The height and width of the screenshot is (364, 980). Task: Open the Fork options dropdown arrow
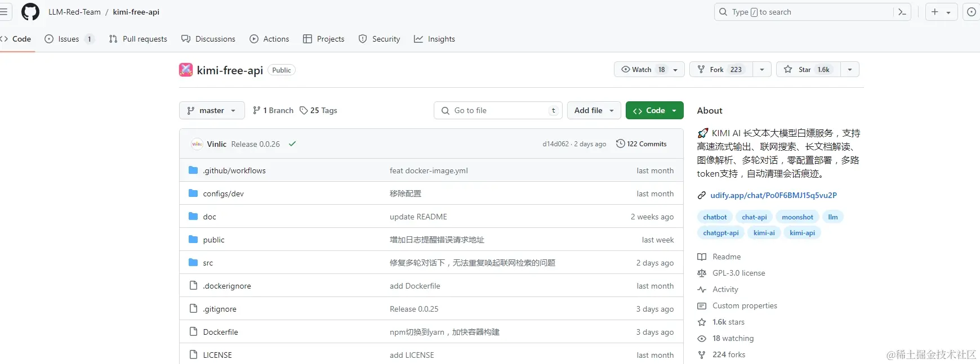click(762, 69)
